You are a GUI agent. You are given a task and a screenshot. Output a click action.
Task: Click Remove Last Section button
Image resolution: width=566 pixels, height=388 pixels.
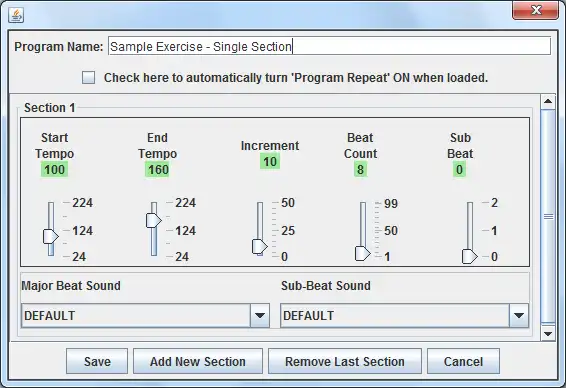(345, 361)
